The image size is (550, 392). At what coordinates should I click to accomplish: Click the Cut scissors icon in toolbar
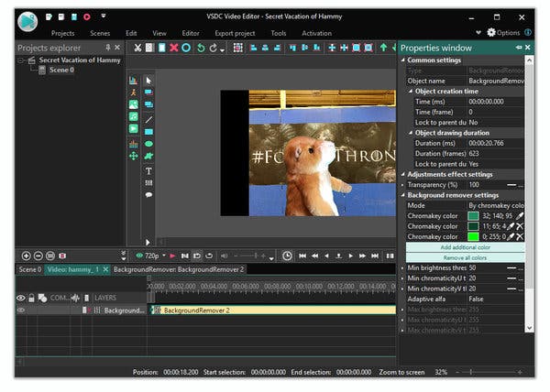pos(137,48)
